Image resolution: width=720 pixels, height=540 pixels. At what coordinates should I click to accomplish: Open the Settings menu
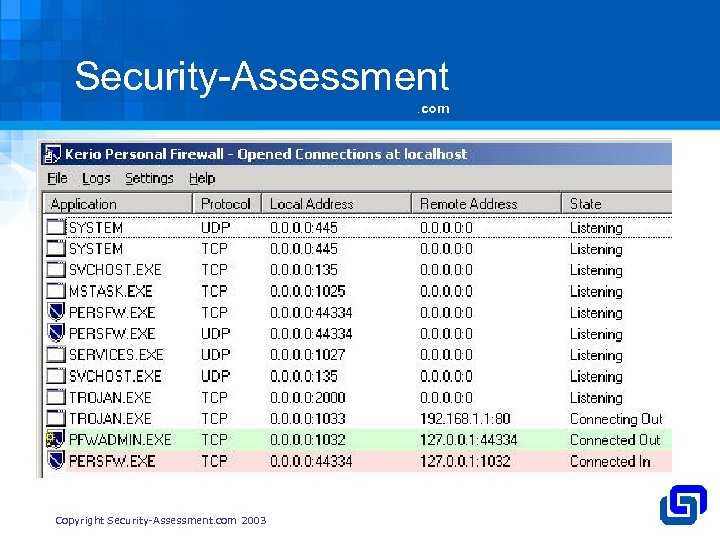click(149, 178)
